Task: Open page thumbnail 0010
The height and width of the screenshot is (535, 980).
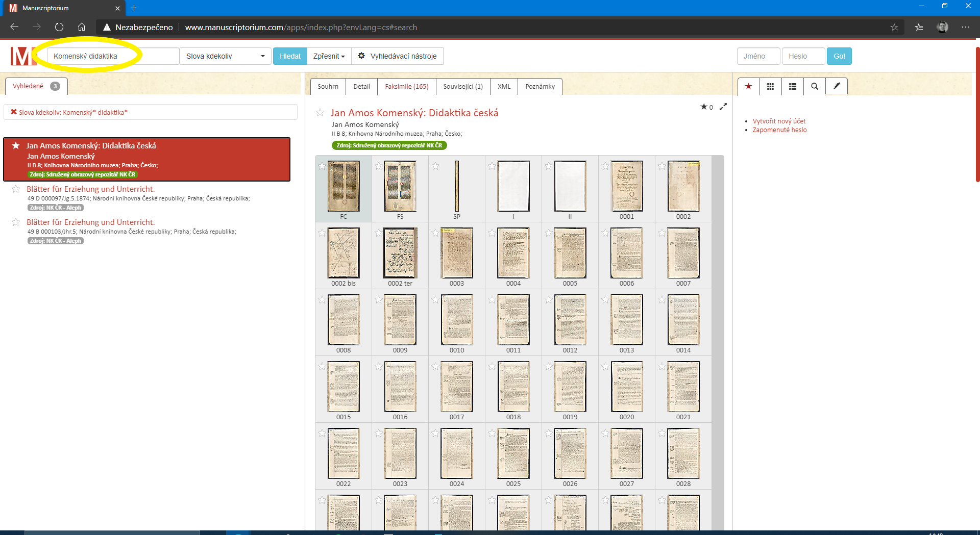Action: tap(456, 320)
